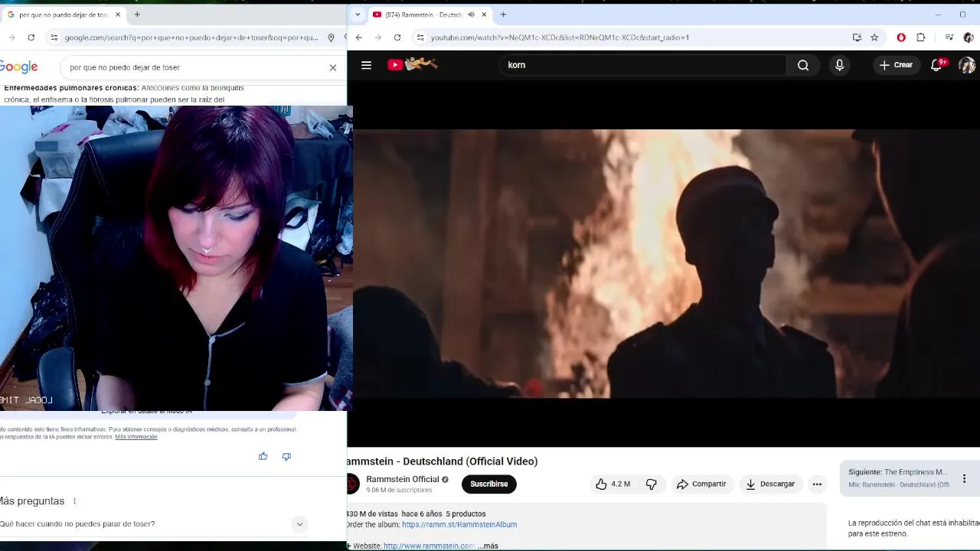980x551 pixels.
Task: Subscribe with the Suscribirse button
Action: [488, 484]
